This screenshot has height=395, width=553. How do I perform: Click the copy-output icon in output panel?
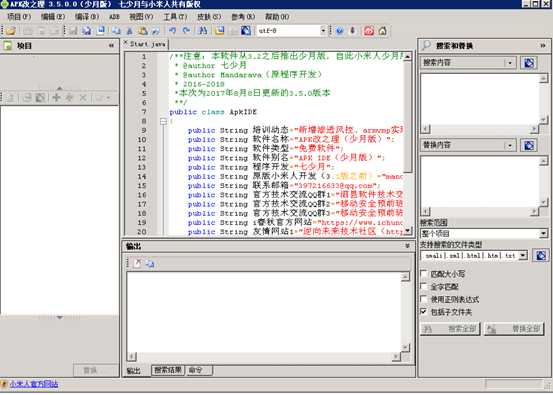click(150, 263)
